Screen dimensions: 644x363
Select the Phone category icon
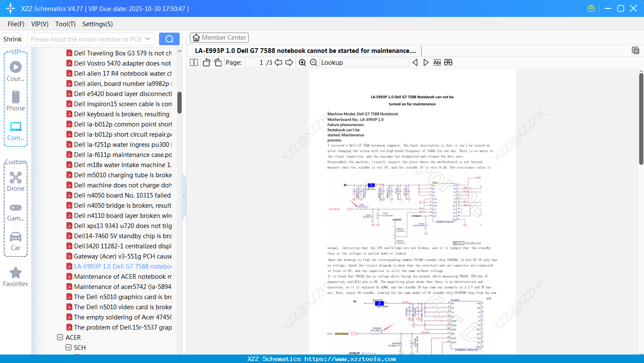16,101
